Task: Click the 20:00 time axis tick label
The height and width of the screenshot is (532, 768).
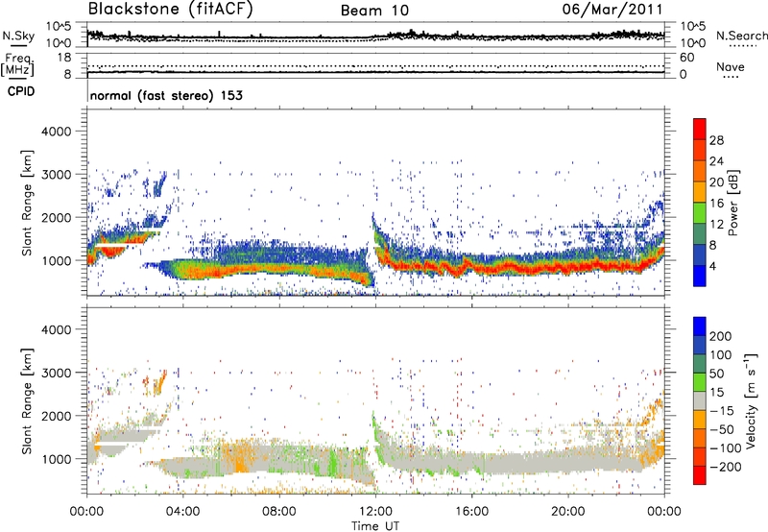Action: tap(568, 512)
